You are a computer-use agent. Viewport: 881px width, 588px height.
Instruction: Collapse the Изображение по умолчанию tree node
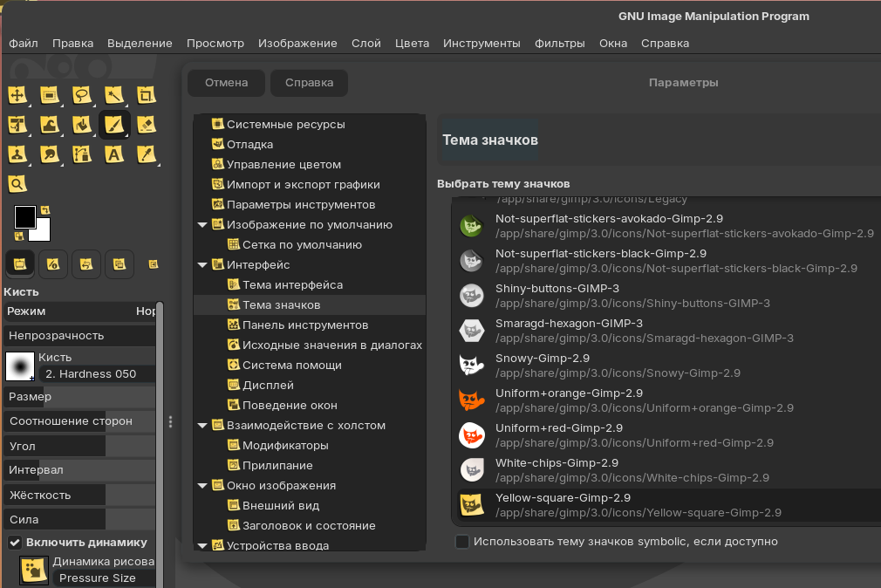[x=202, y=225]
